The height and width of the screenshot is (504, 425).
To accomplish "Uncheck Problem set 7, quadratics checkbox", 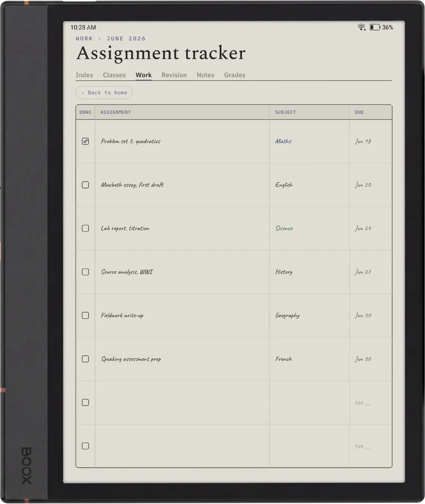I will 85,141.
